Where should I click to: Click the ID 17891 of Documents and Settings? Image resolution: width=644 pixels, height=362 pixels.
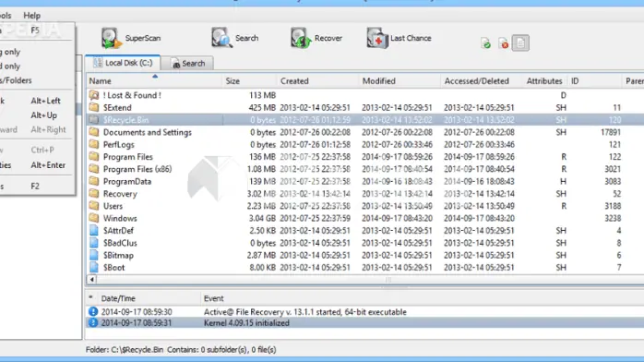tap(610, 132)
